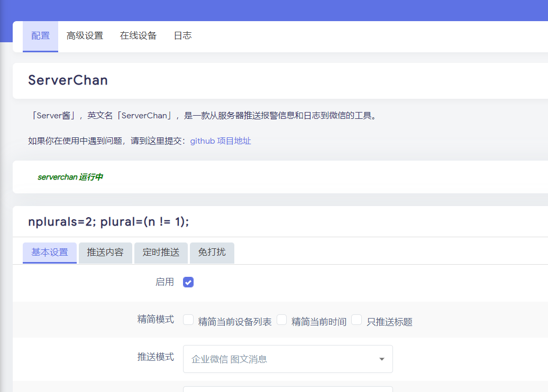The width and height of the screenshot is (548, 392).
Task: Open the 在线设备 tab
Action: click(138, 36)
